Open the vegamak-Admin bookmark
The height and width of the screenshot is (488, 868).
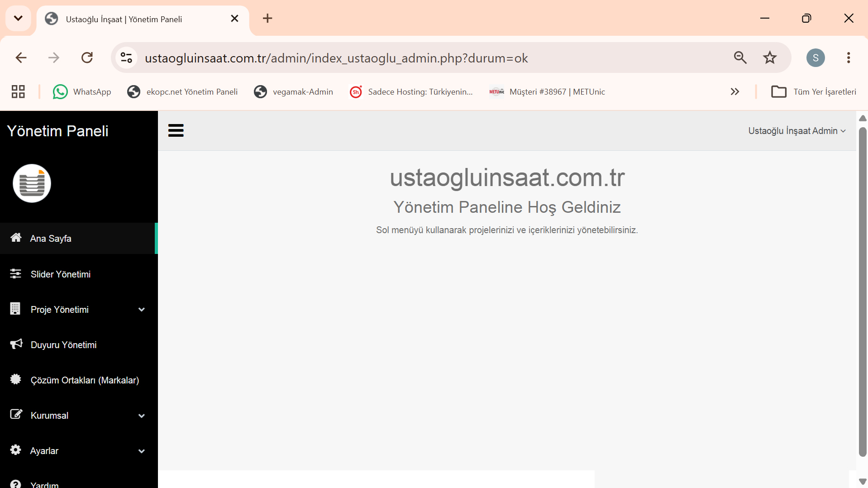(x=293, y=92)
